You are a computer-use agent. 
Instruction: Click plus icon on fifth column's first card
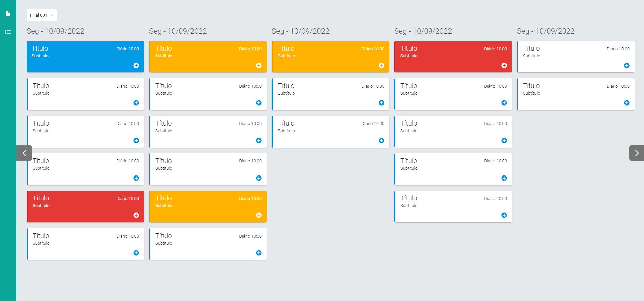627,66
